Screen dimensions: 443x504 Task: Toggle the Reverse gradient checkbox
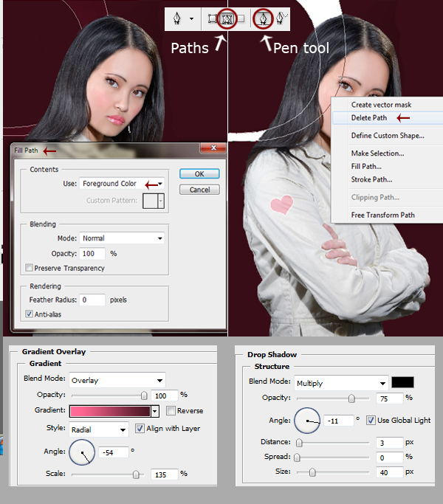coord(171,410)
